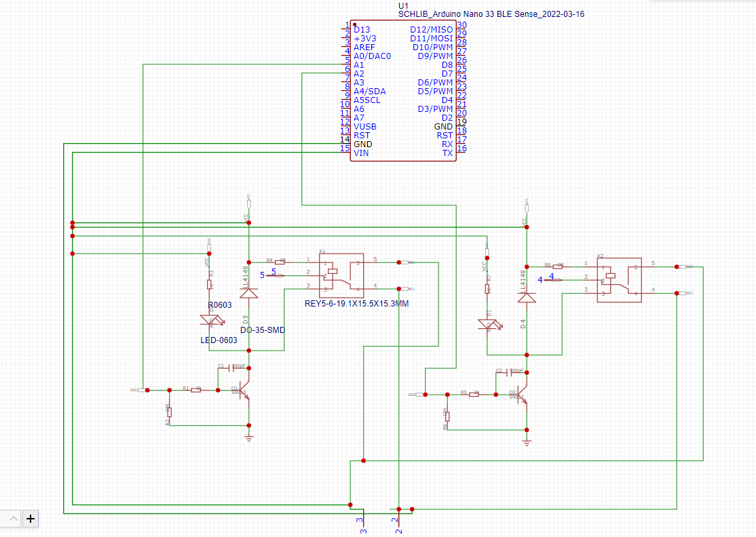Select resistor R1 symbol
Screen dimensions: 756x537
195,390
